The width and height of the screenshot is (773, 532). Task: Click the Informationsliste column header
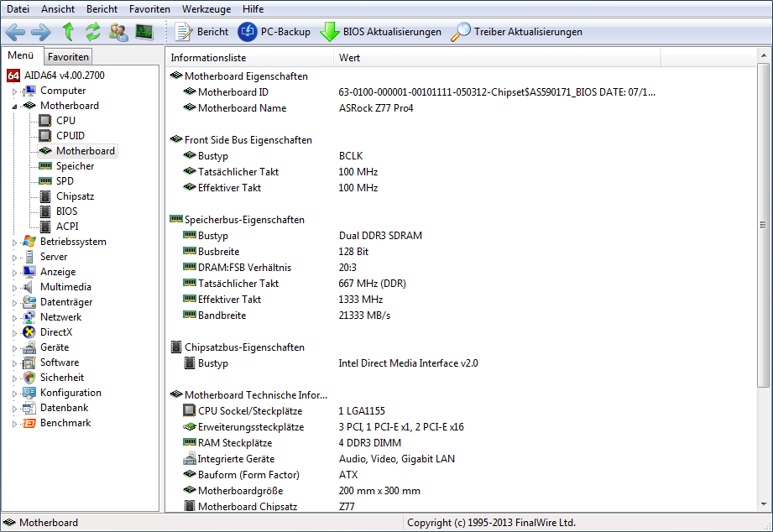click(250, 58)
